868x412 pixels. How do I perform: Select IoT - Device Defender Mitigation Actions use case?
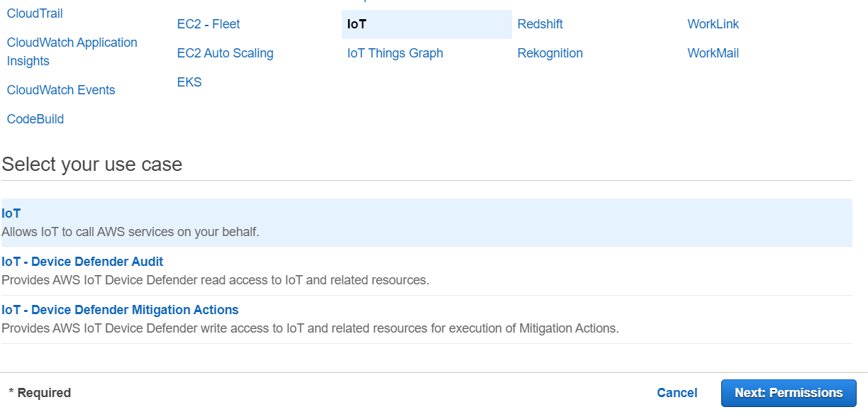(x=426, y=319)
